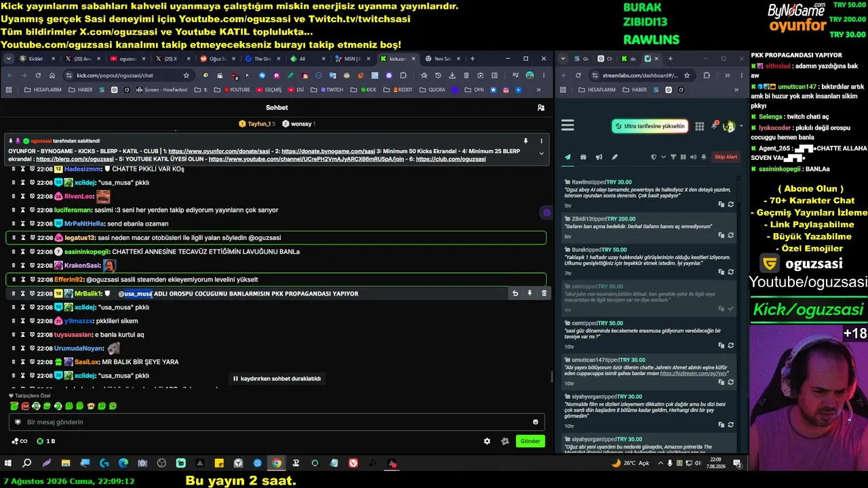Screen dimensions: 868x488
Task: Toggle the shield moderation icon in Streamlabs events
Action: [x=654, y=157]
